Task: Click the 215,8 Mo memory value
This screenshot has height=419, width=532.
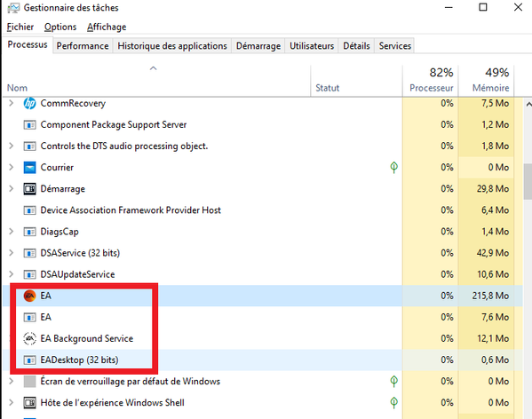Action: point(490,296)
